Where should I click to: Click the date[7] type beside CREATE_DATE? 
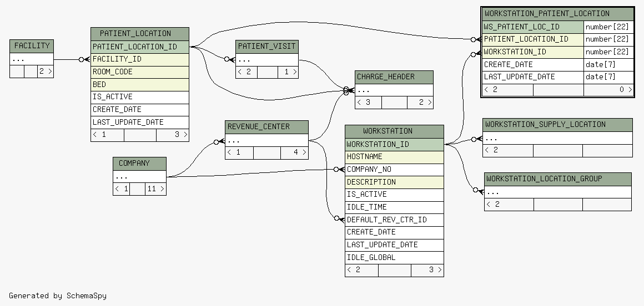click(608, 65)
